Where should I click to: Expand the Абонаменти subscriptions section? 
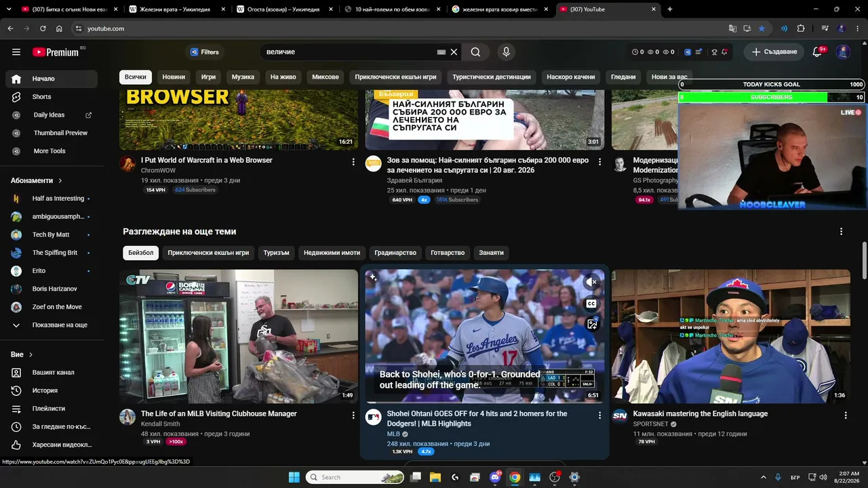click(37, 181)
